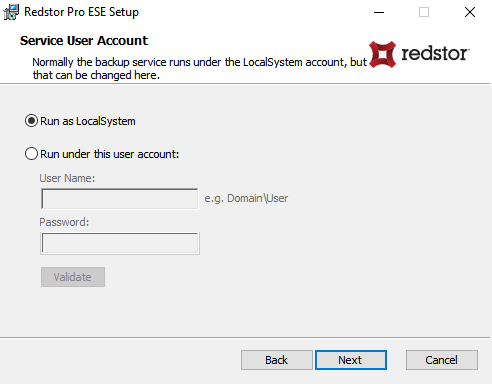
Task: Proceed with the Next button
Action: [x=351, y=360]
